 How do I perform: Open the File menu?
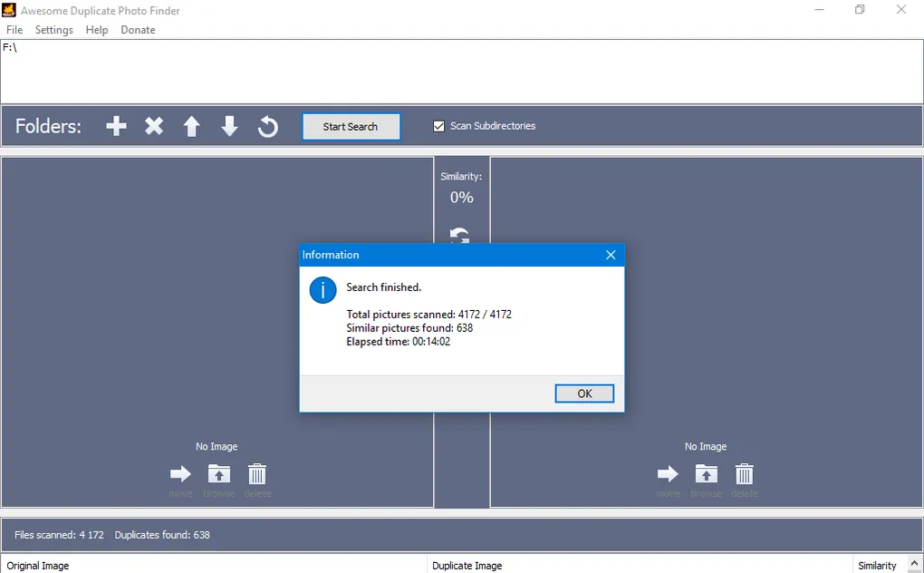tap(14, 30)
